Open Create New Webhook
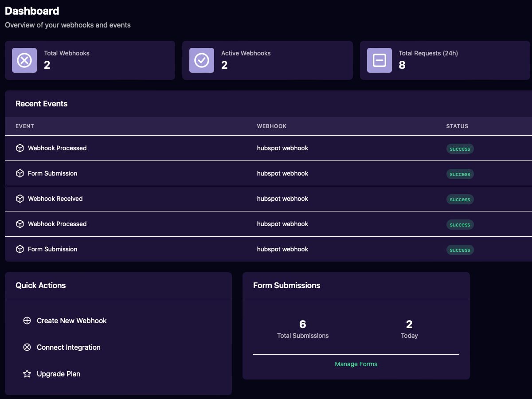 (71, 321)
